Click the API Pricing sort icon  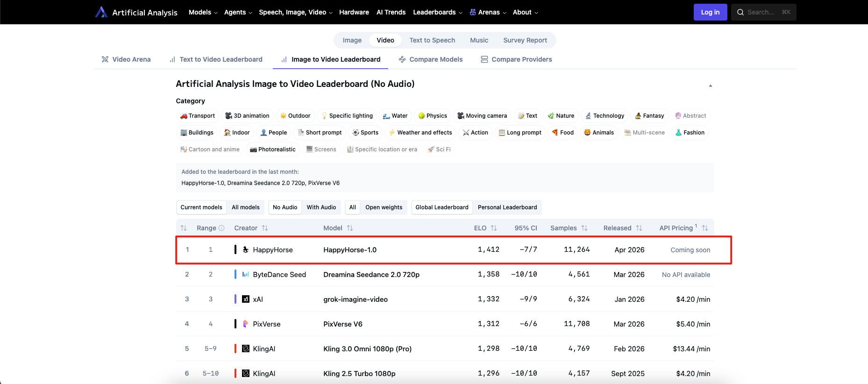705,228
